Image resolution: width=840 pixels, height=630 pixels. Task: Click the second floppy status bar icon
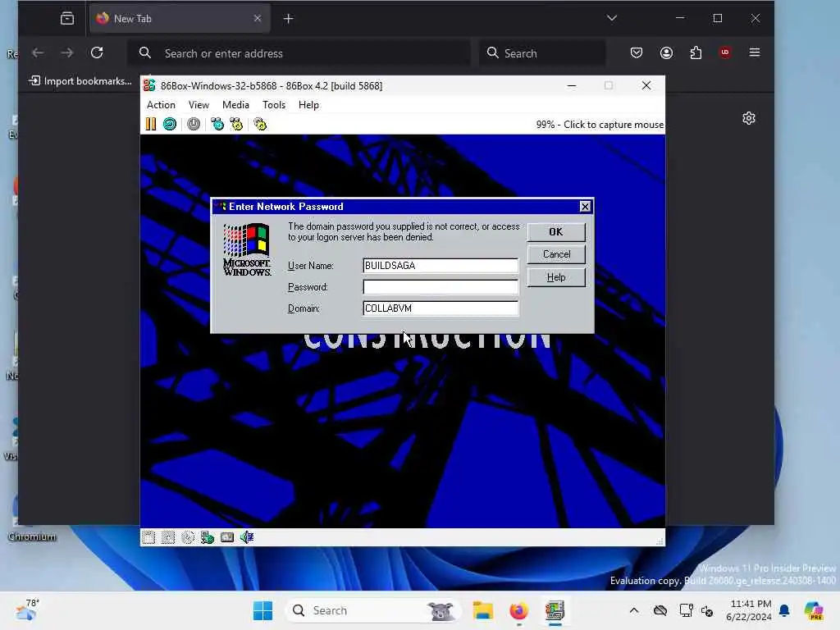[x=168, y=537]
